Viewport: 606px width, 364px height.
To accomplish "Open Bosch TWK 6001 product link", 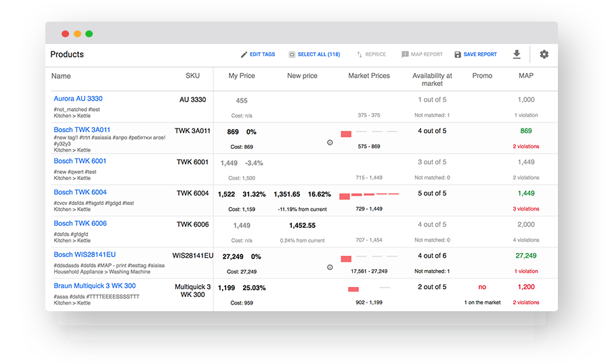I will click(x=80, y=161).
